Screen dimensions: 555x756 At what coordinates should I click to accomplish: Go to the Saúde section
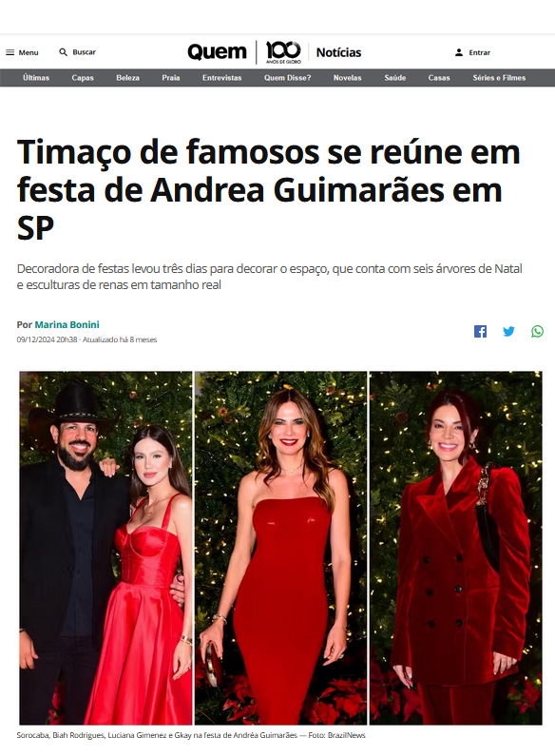(395, 78)
